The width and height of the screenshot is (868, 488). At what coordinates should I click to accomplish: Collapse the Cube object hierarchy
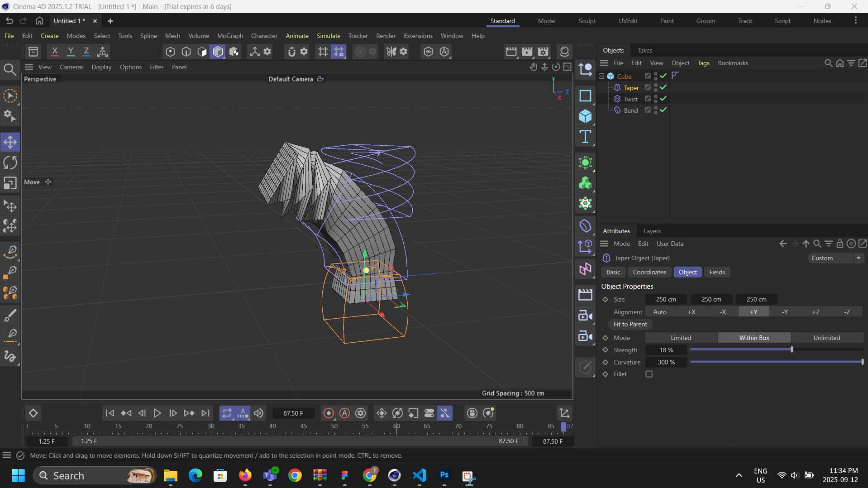coord(601,76)
